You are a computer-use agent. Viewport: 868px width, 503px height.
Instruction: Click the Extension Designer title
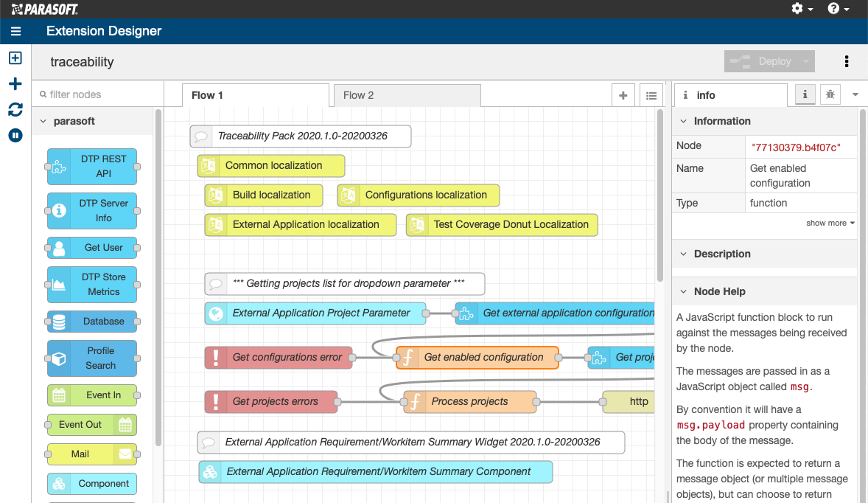104,31
